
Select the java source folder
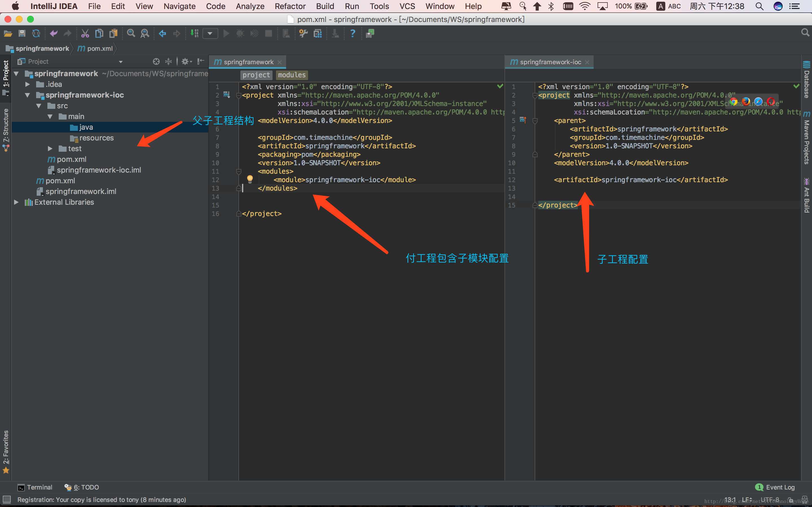[82, 127]
